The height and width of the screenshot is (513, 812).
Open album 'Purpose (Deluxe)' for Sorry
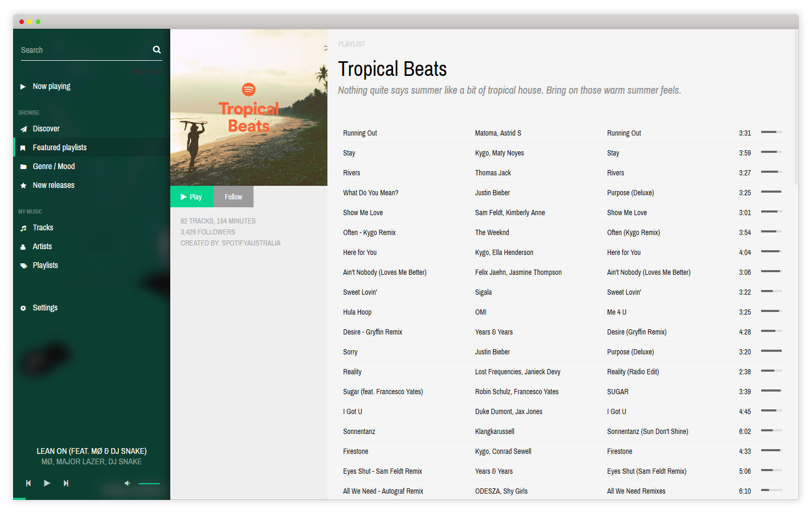[630, 352]
